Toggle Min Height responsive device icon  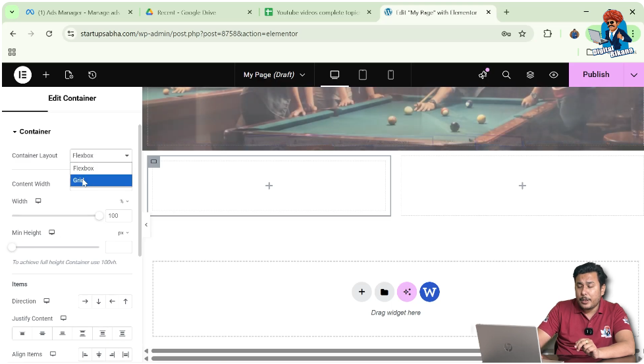(x=52, y=232)
